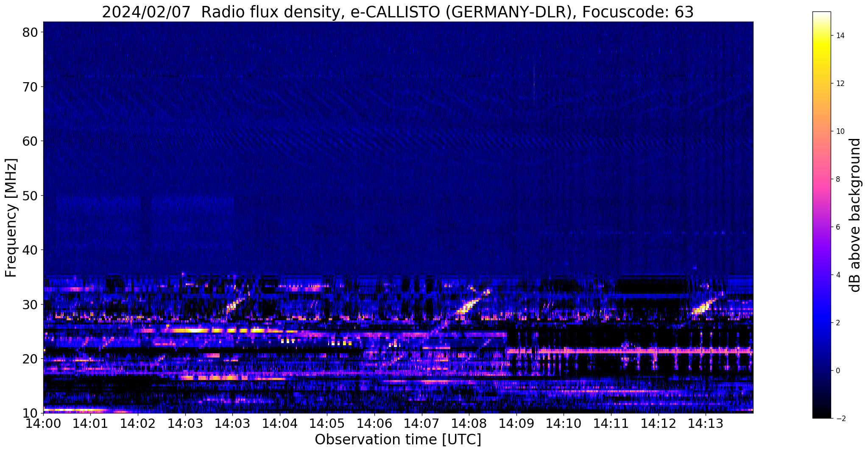Pick the colorbar tick labeled 6

837,227
